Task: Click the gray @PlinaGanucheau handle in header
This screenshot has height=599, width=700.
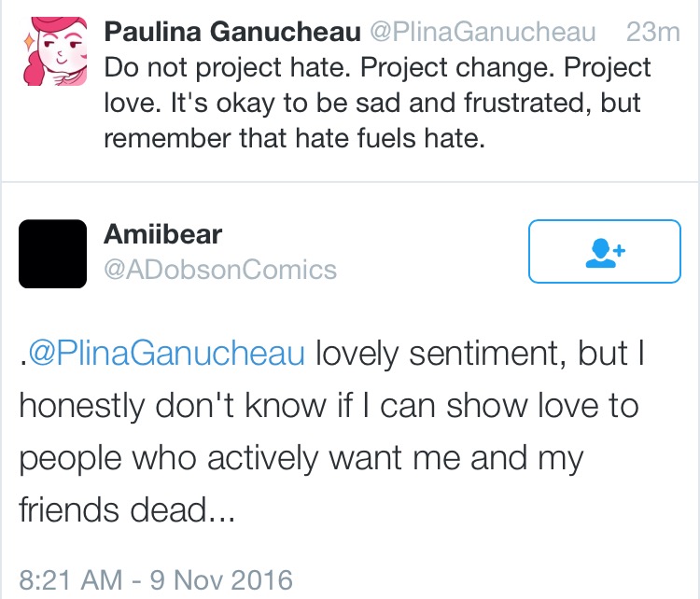Action: tap(483, 32)
